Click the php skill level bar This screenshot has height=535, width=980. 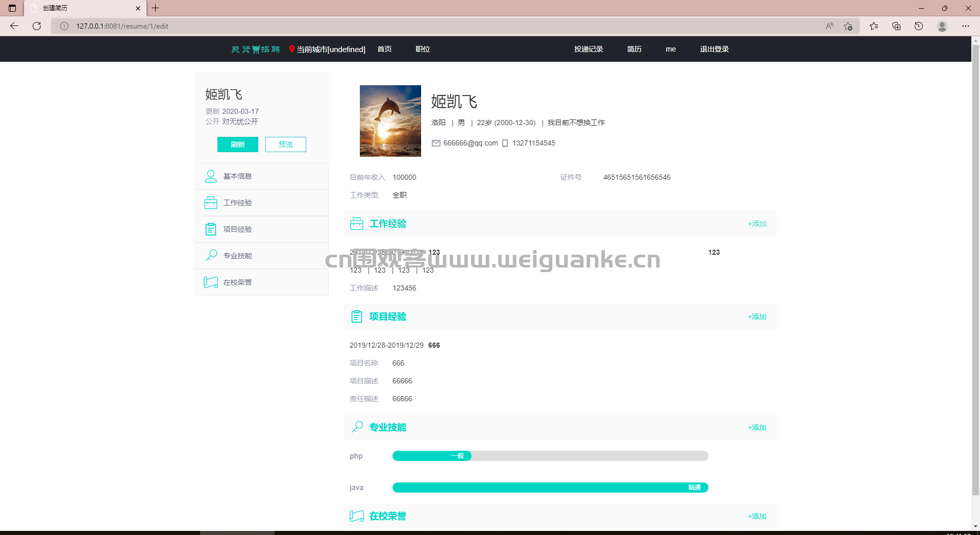[550, 456]
